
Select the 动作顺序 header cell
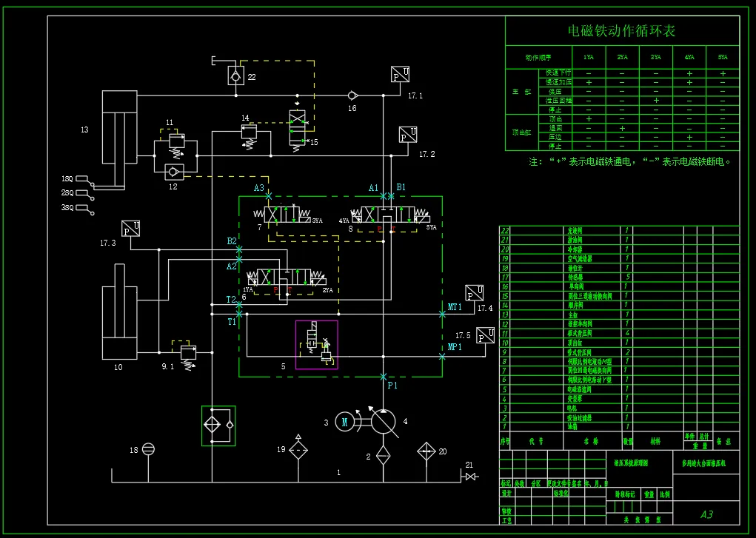[x=538, y=58]
